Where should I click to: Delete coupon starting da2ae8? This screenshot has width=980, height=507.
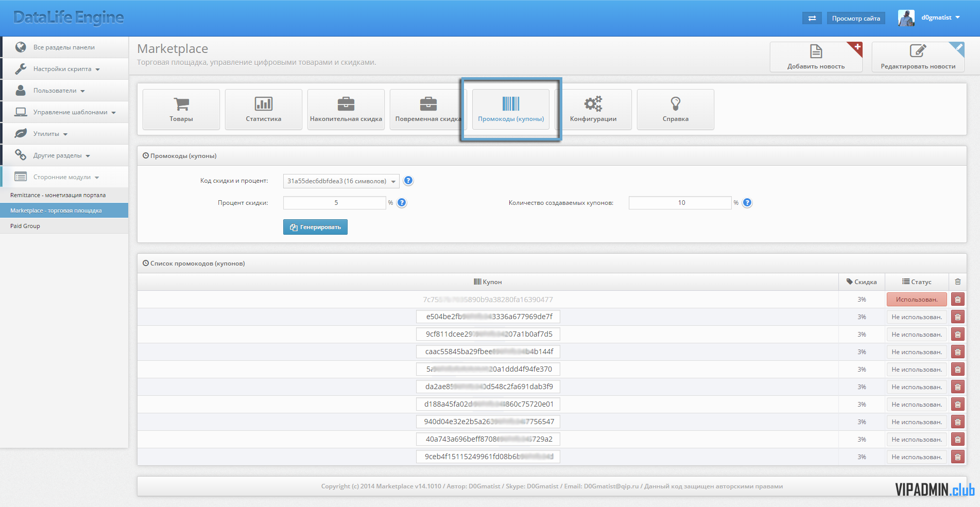pyautogui.click(x=958, y=387)
